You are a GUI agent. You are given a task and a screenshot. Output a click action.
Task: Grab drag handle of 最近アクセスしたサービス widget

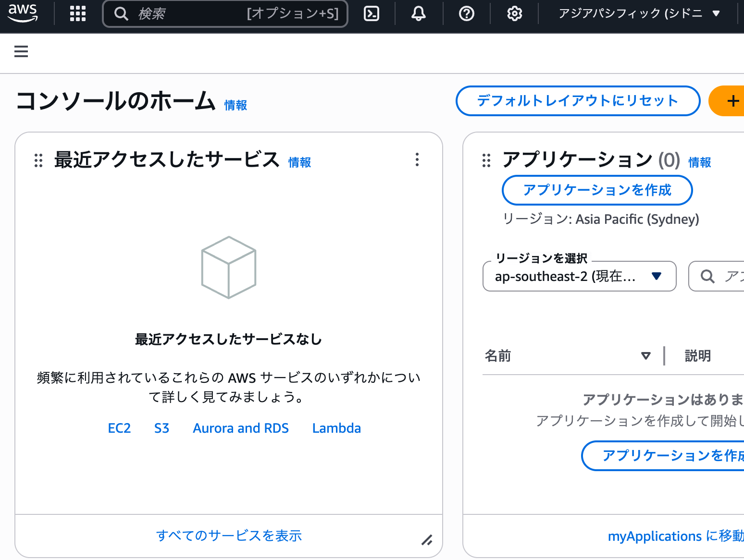38,160
